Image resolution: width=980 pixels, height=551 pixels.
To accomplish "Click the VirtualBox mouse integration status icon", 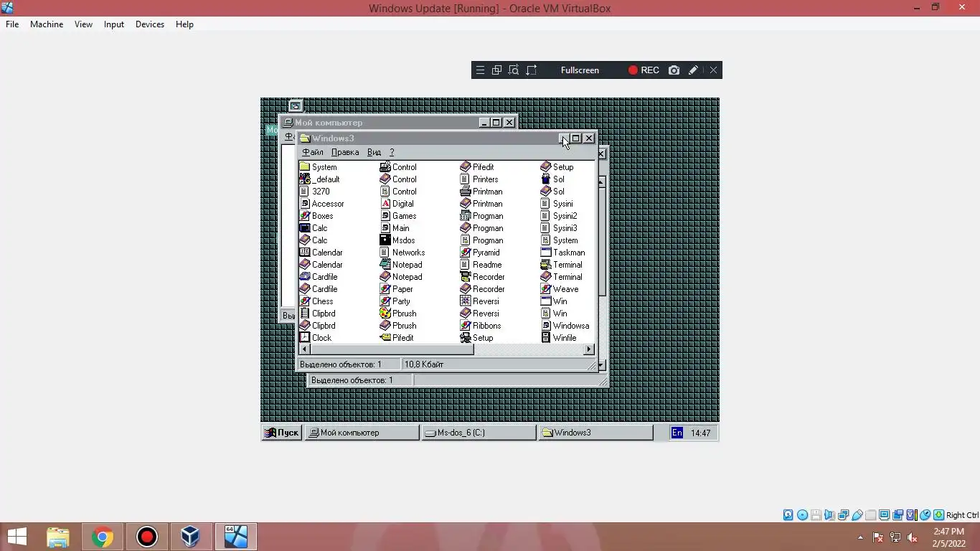I will [x=925, y=515].
